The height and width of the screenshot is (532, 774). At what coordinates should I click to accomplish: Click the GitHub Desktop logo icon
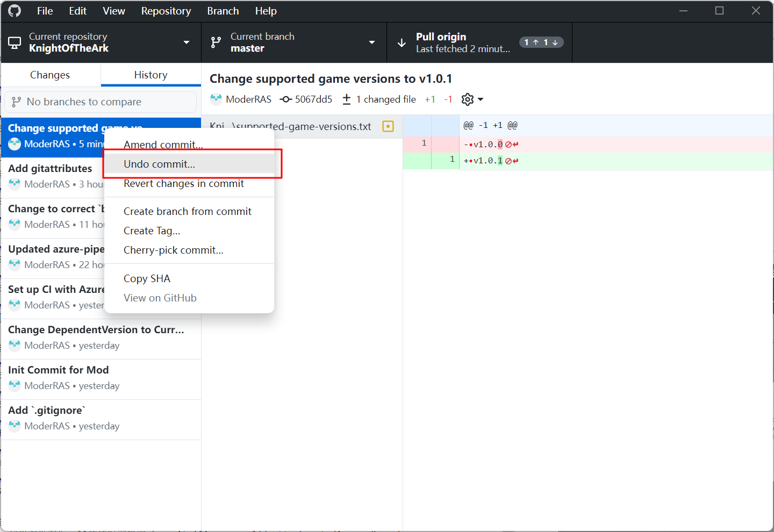tap(15, 11)
